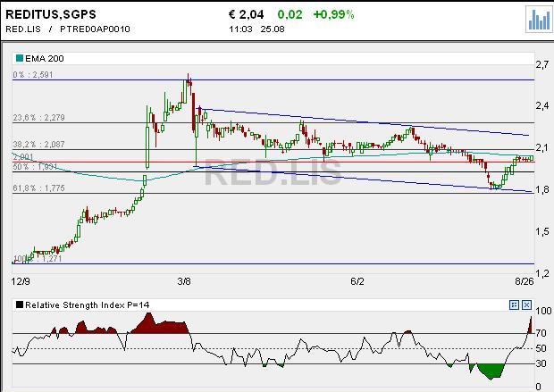Click the 1,8 price axis label
Screen dimensions: 554x392
pyautogui.click(x=542, y=189)
